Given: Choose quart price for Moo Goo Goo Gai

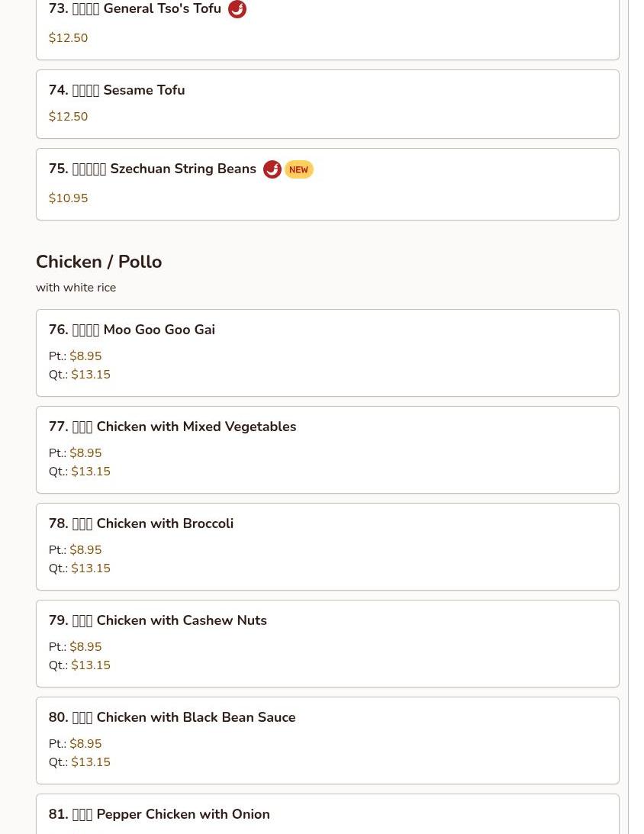Looking at the screenshot, I should coord(91,375).
